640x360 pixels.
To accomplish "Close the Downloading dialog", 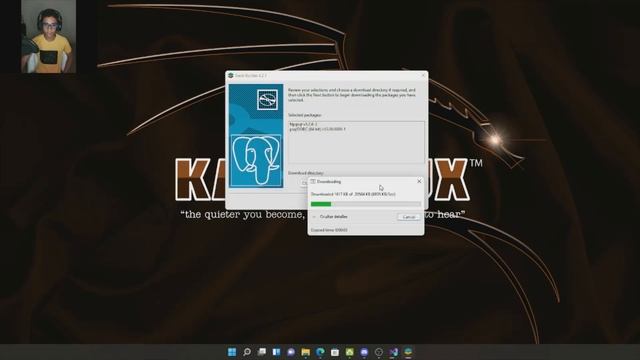I will click(x=419, y=181).
